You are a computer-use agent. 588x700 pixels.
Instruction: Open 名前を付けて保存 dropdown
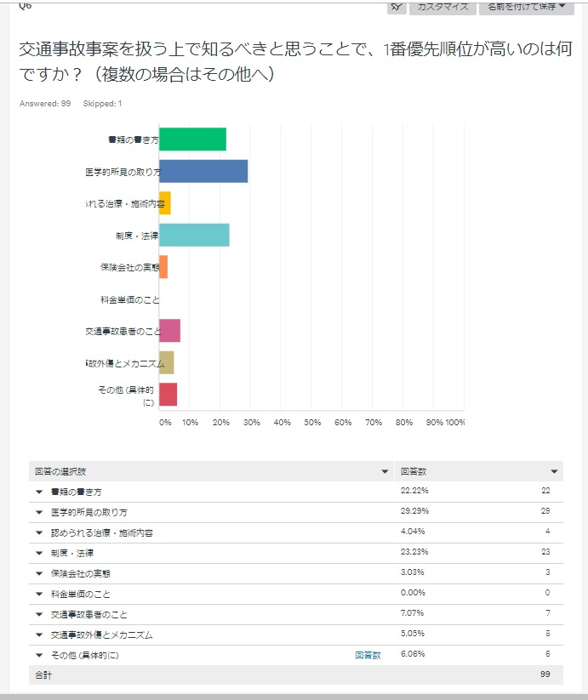pos(527,8)
